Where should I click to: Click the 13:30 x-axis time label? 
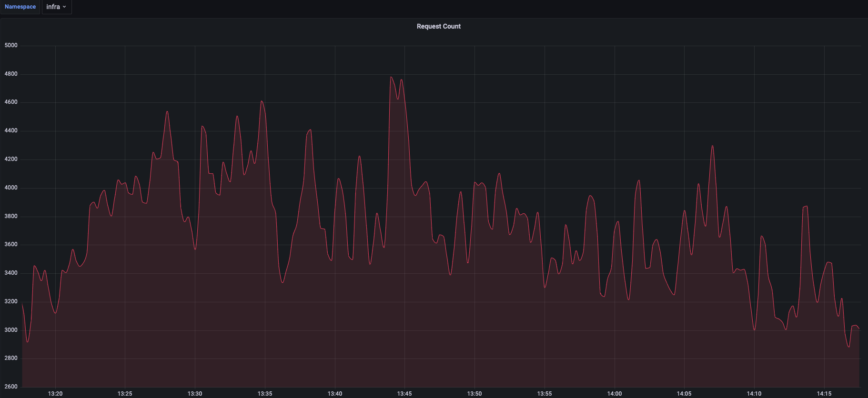click(195, 394)
